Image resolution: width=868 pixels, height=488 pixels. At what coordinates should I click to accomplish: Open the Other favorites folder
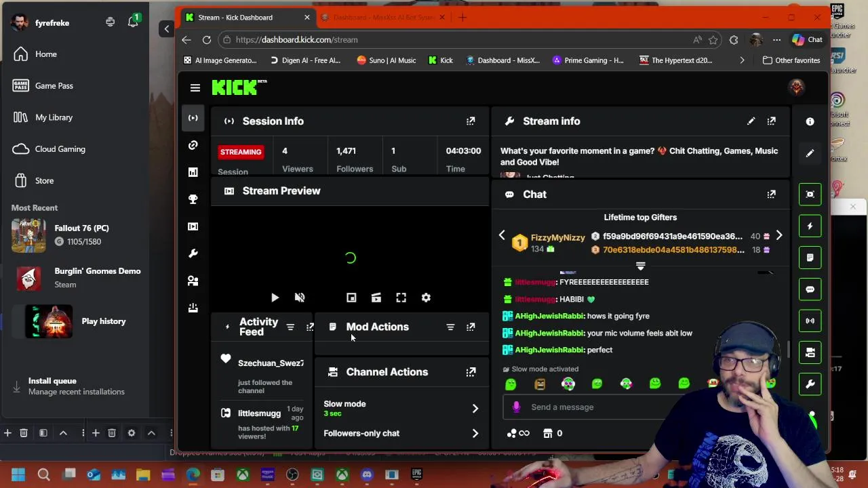point(791,60)
